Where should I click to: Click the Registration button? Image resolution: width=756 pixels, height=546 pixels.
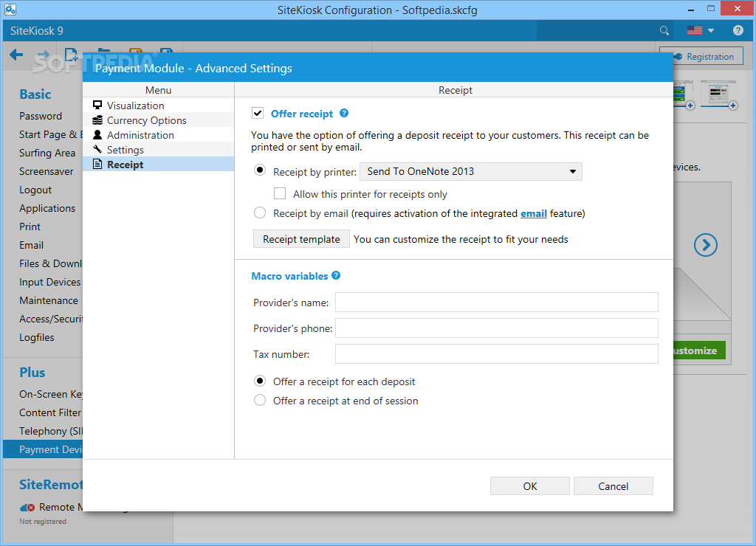point(704,56)
